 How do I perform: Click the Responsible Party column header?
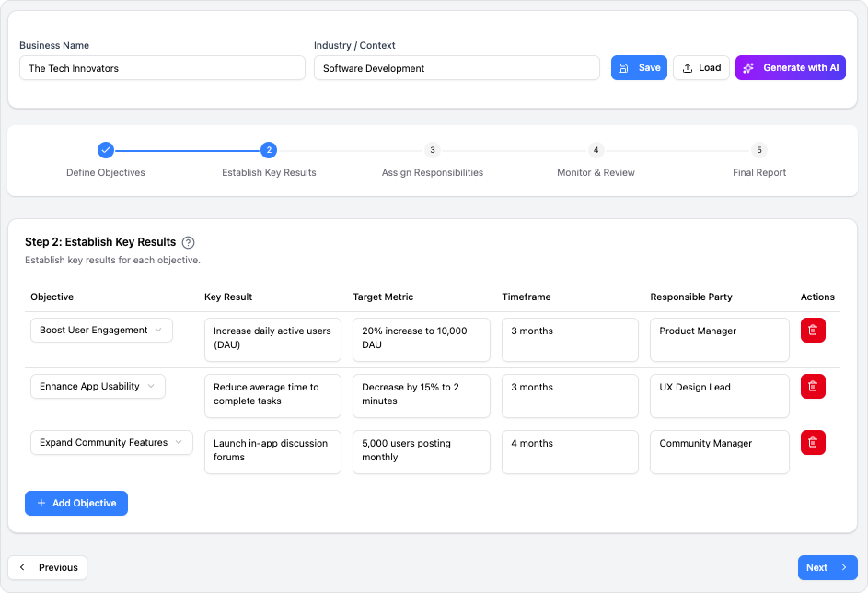tap(691, 296)
